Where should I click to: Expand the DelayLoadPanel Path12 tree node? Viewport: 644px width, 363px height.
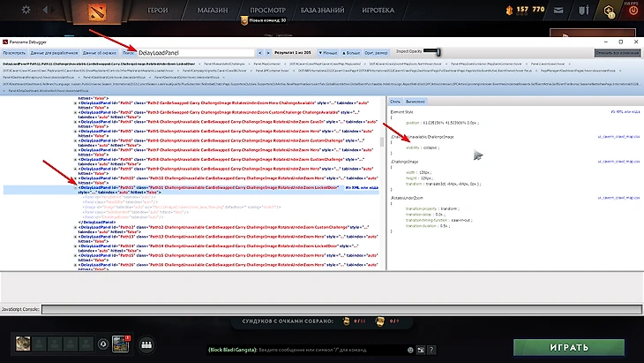pos(76,229)
